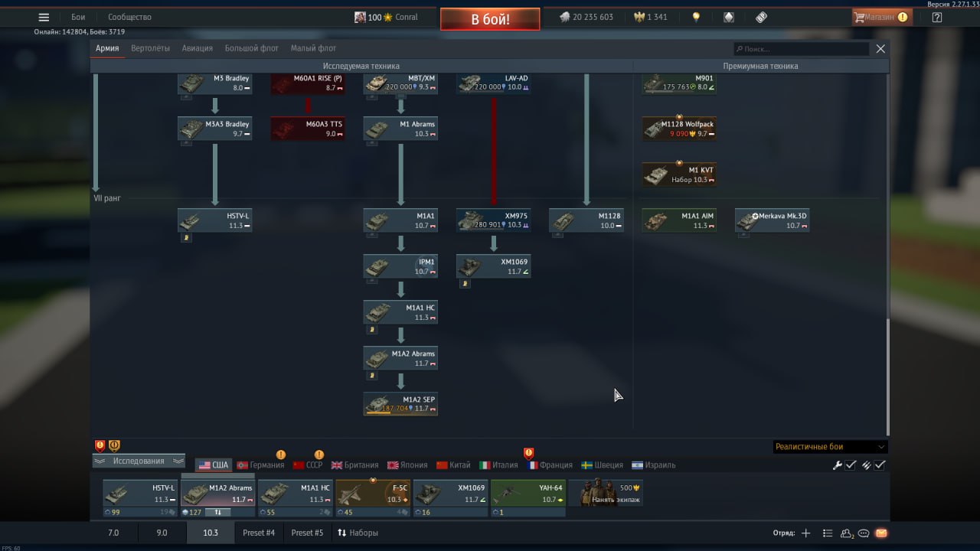Switch to the Малый флот tab
This screenshot has width=980, height=551.
(313, 48)
